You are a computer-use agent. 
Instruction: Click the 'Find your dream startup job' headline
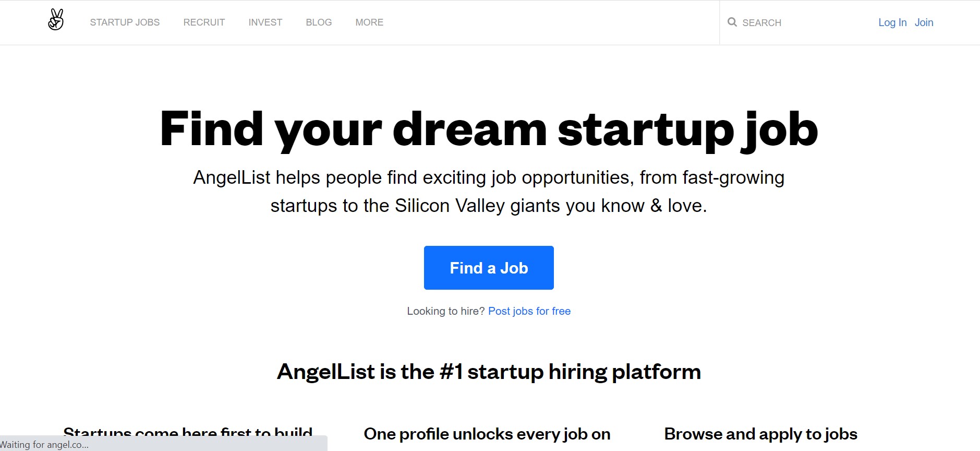pos(489,129)
